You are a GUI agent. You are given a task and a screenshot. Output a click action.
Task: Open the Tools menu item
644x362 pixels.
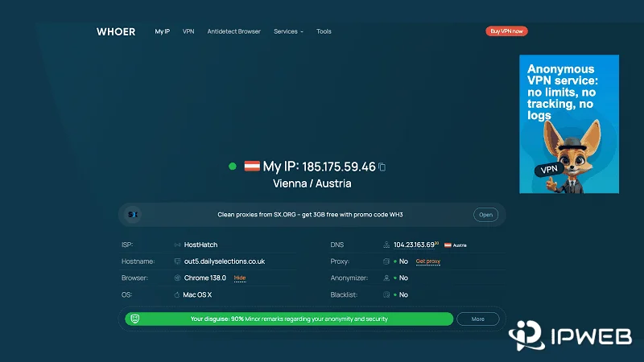[324, 31]
